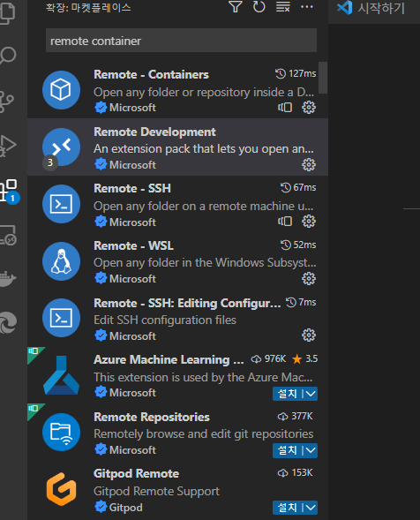Open the Explorer view in activity bar

(8, 12)
